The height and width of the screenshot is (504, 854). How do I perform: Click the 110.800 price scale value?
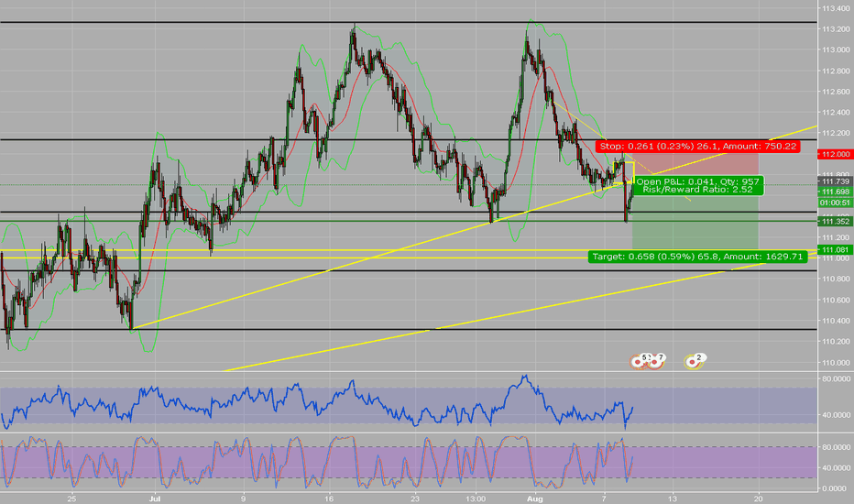click(x=836, y=279)
